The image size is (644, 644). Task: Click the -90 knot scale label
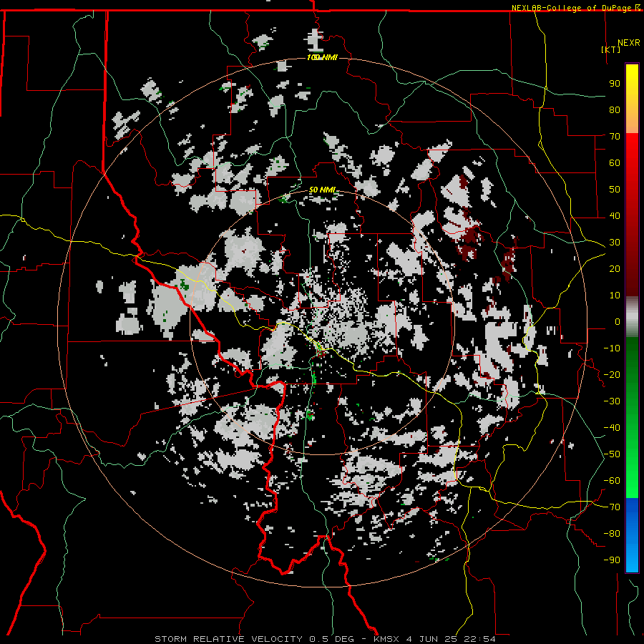coord(612,560)
